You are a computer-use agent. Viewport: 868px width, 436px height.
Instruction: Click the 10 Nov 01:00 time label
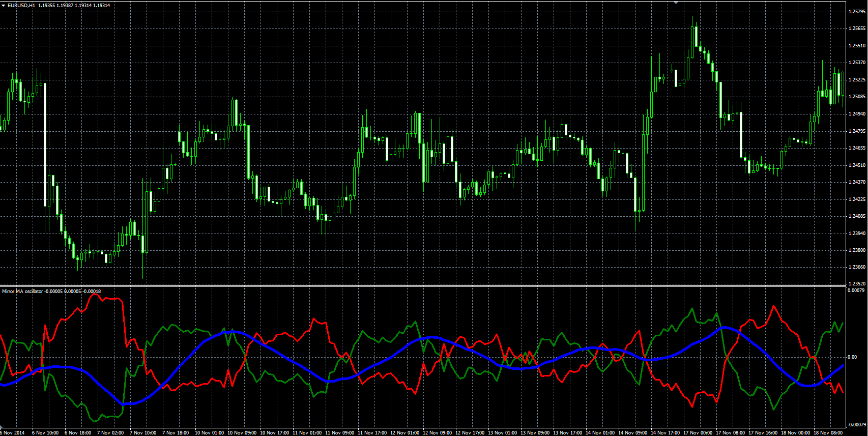click(210, 433)
